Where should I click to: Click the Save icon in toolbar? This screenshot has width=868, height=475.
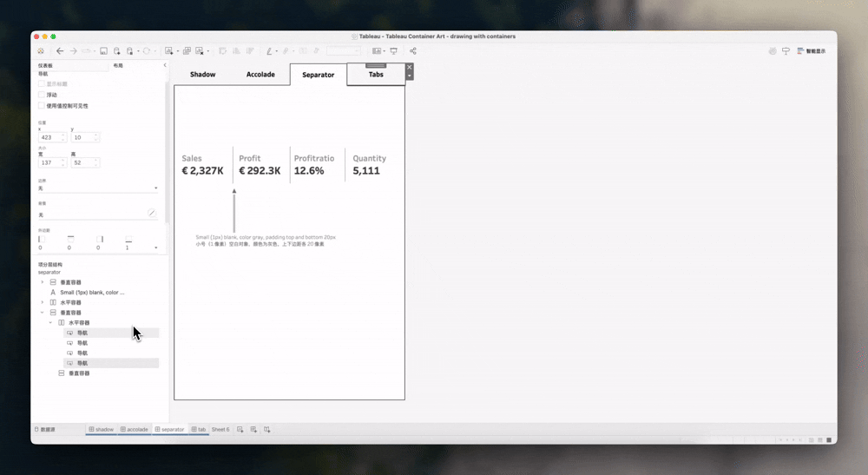tap(103, 51)
